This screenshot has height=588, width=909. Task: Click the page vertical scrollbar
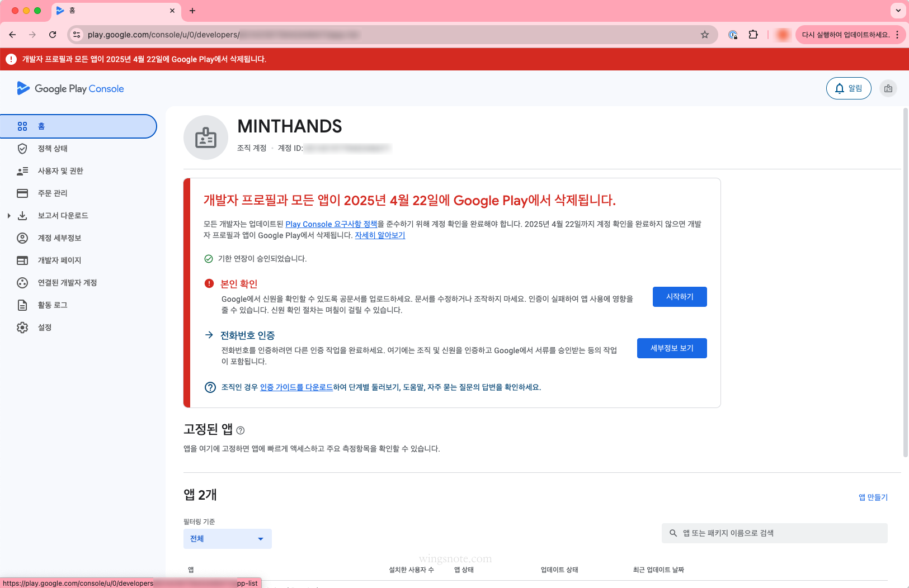[x=906, y=283]
